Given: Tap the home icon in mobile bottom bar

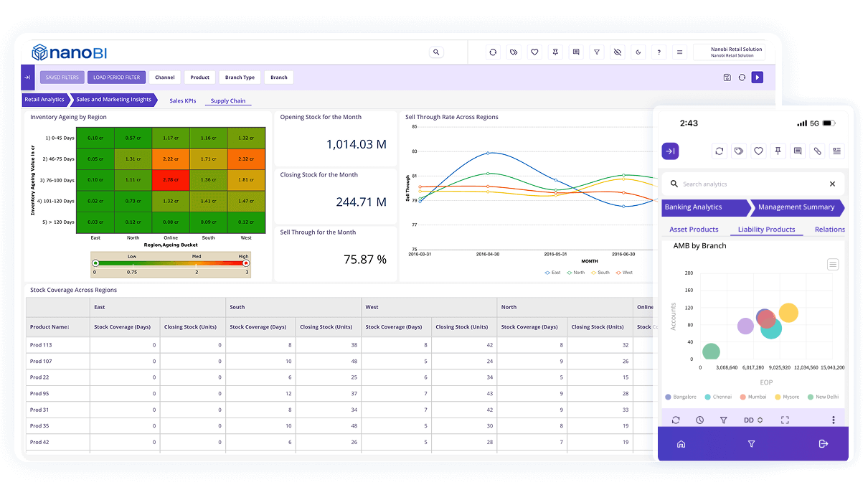Looking at the screenshot, I should point(681,444).
